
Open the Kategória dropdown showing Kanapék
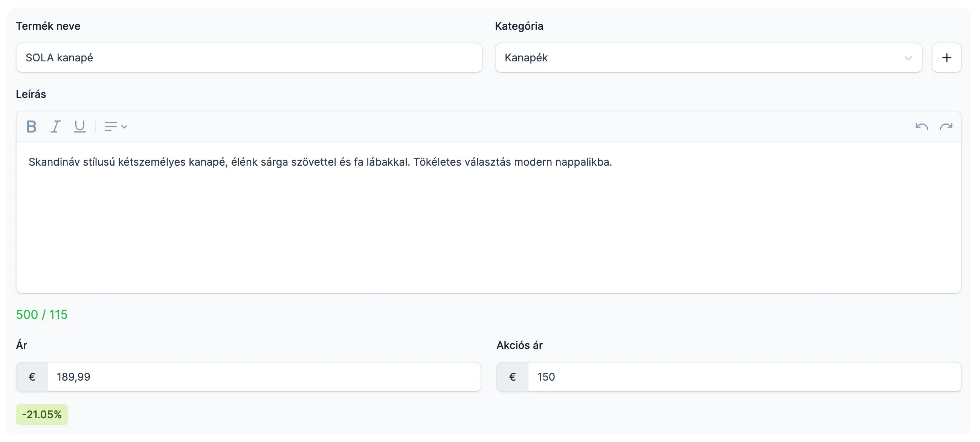point(708,58)
